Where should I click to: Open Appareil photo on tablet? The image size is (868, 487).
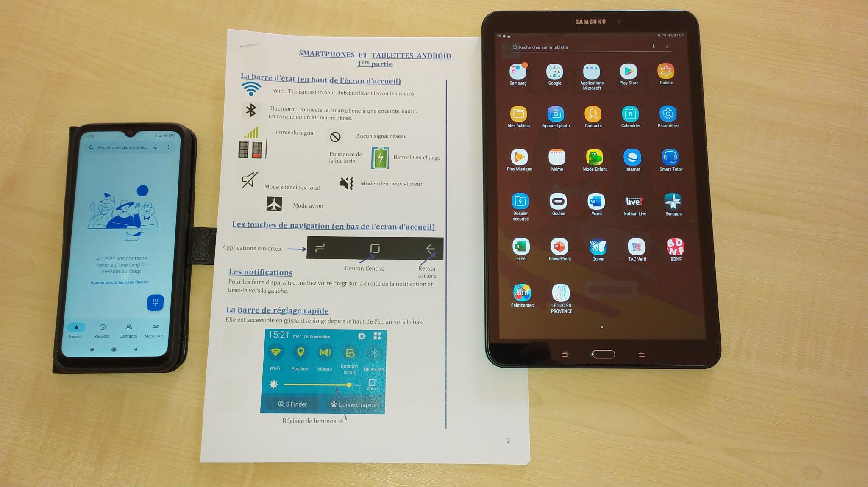[x=555, y=114]
